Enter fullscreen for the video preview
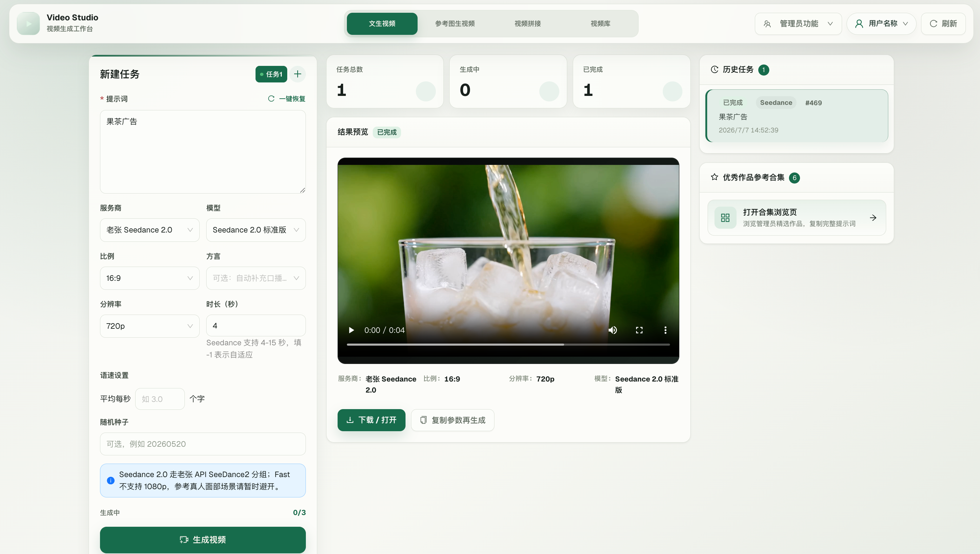Image resolution: width=980 pixels, height=554 pixels. click(639, 330)
